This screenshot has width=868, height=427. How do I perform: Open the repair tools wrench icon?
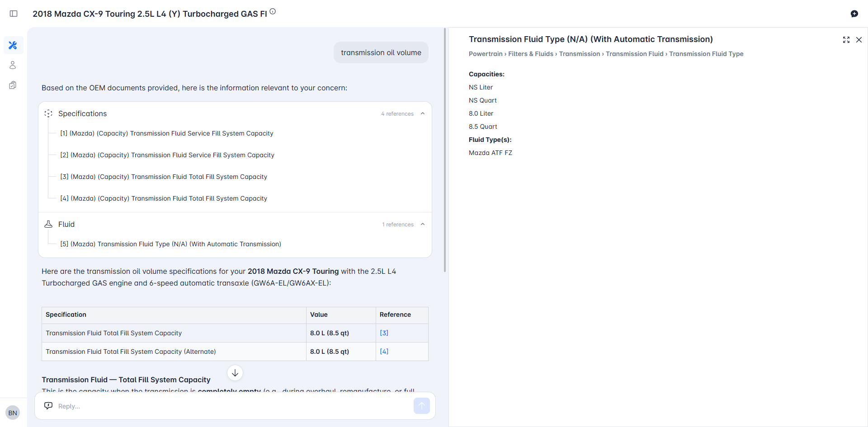13,45
